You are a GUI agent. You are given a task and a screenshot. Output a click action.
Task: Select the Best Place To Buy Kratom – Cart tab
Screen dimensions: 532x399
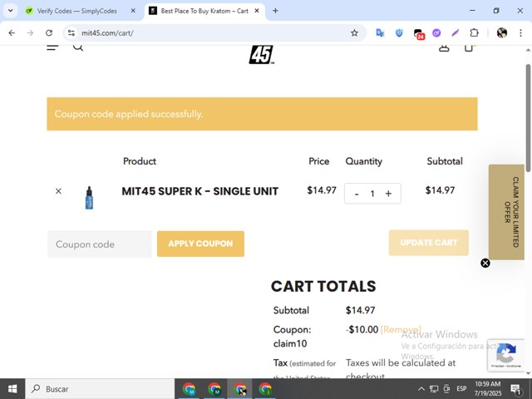(x=204, y=11)
